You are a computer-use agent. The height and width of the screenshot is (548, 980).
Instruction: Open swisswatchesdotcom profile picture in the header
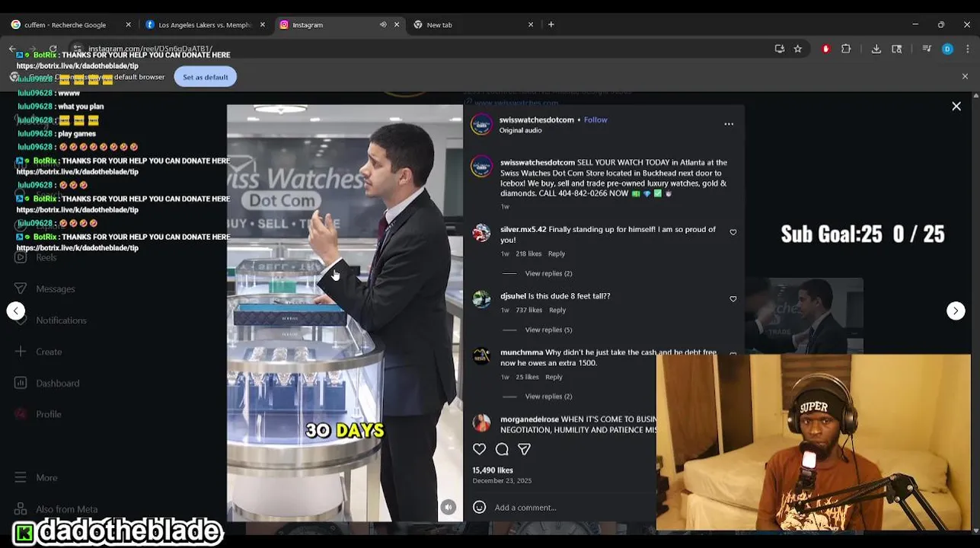tap(481, 124)
